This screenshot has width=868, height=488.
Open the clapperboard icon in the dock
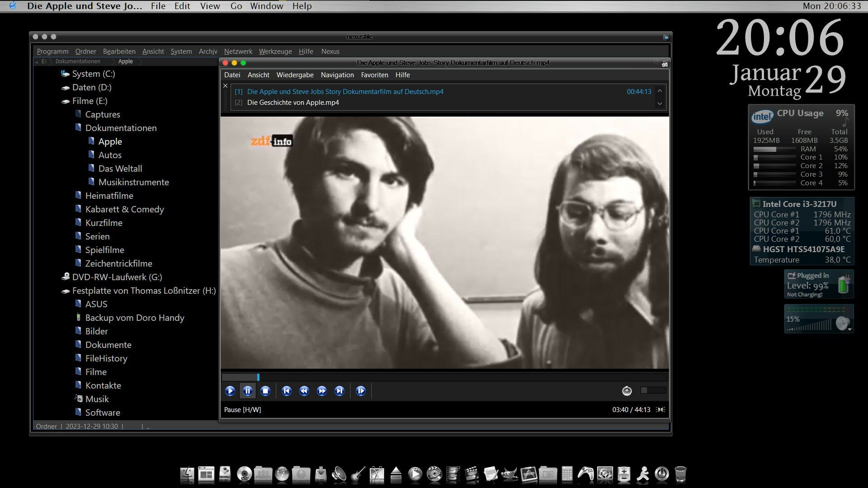tap(472, 474)
